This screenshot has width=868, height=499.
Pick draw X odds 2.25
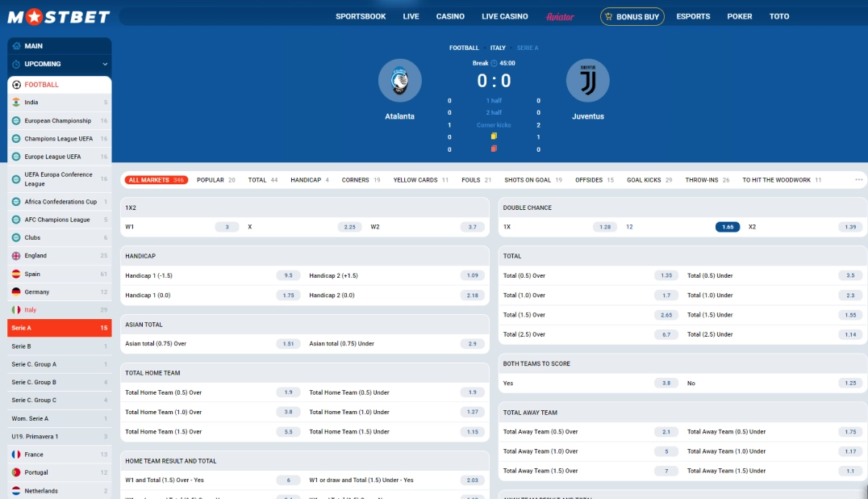(x=350, y=227)
